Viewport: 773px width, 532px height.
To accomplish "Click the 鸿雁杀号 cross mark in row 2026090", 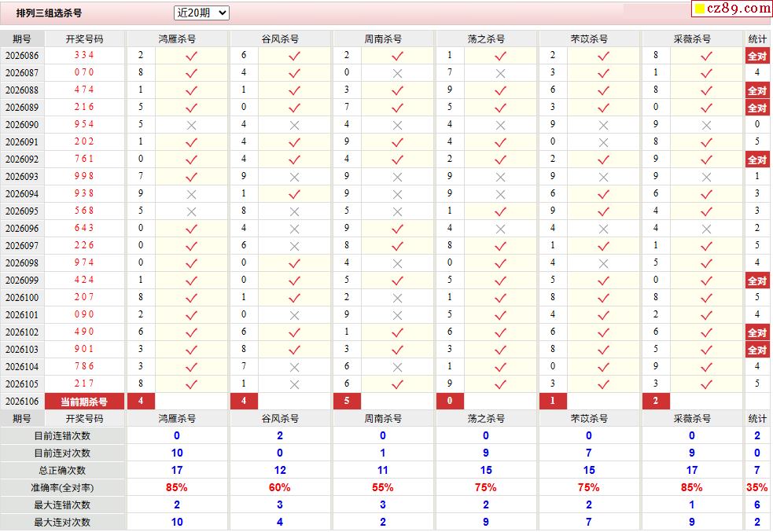I will point(191,125).
